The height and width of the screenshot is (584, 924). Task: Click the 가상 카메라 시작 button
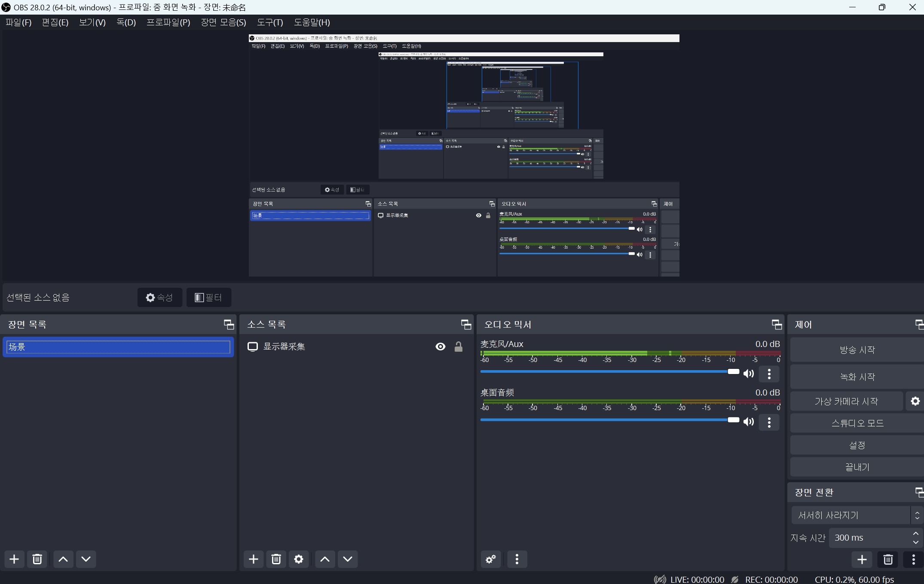pyautogui.click(x=846, y=401)
